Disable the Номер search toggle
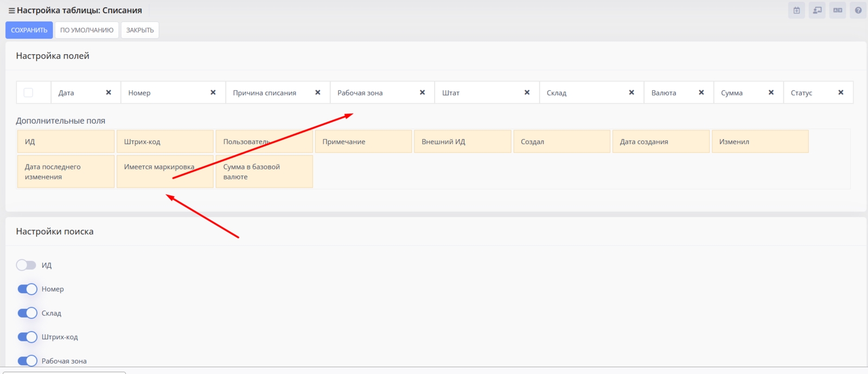 click(x=27, y=289)
